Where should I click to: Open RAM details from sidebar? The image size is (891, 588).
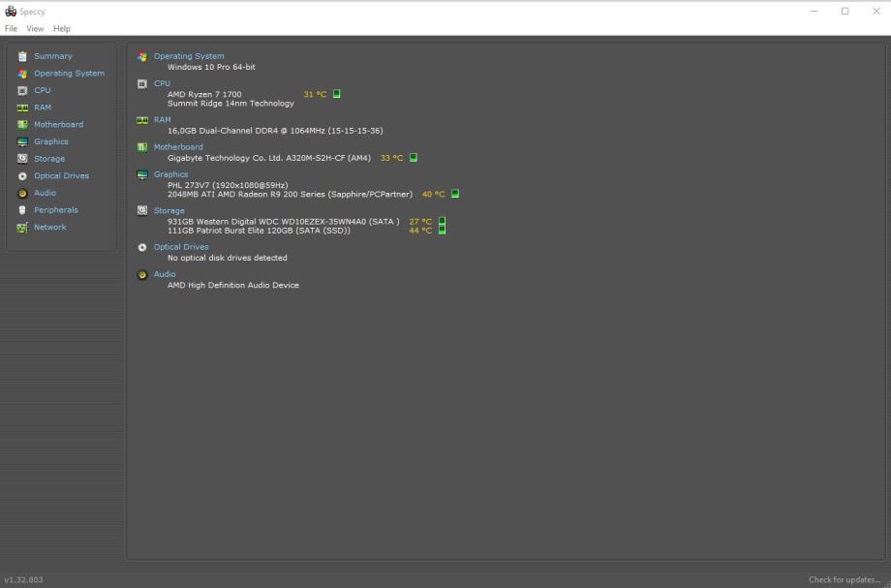(42, 108)
